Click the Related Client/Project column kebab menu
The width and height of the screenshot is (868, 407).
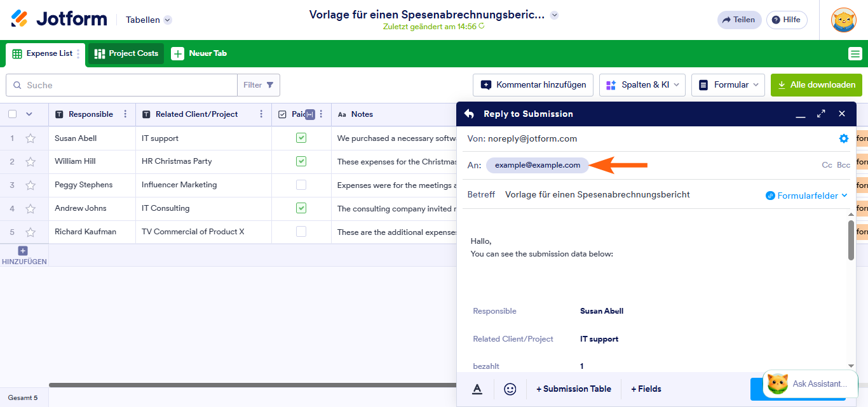tap(261, 114)
